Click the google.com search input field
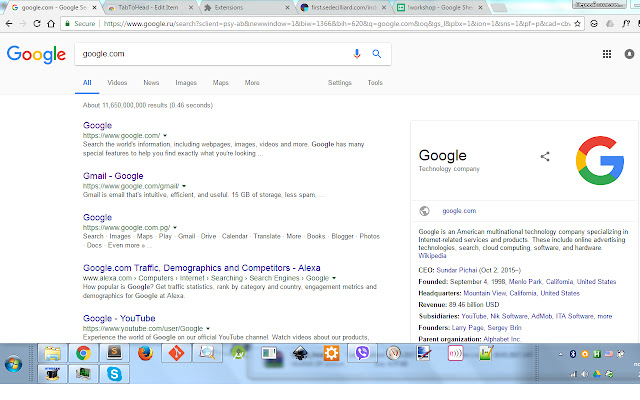640x400 pixels. point(210,53)
